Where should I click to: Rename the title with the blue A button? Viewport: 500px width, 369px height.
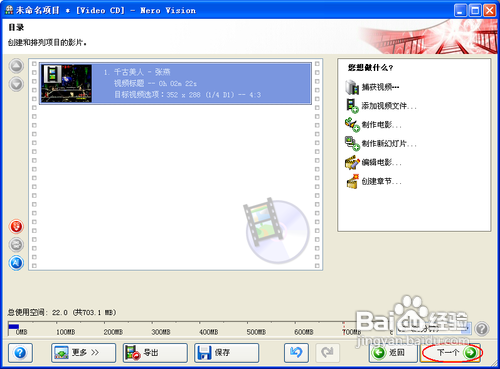point(16,263)
